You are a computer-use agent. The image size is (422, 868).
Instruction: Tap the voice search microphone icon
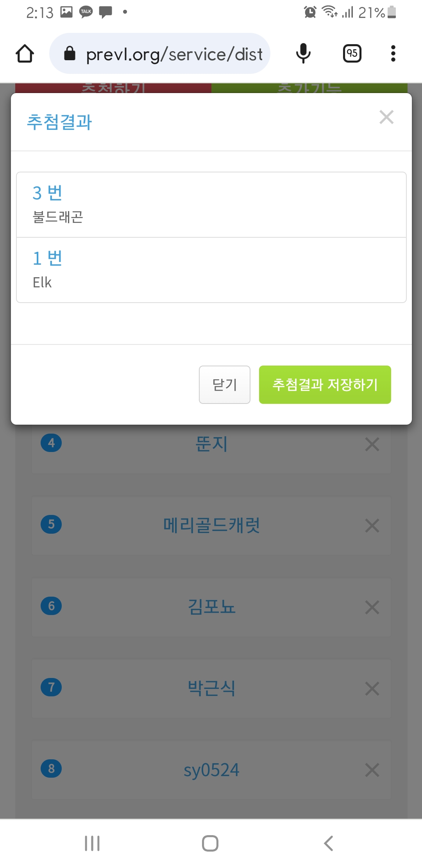(x=303, y=54)
